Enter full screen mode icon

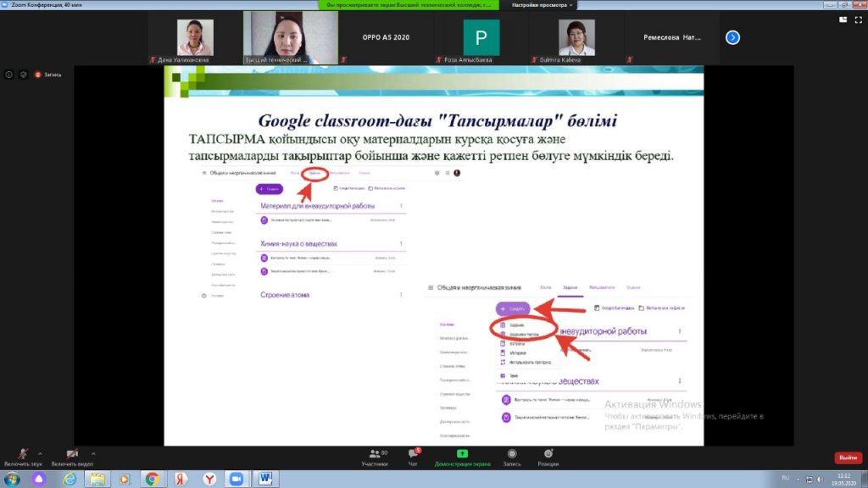tap(858, 19)
